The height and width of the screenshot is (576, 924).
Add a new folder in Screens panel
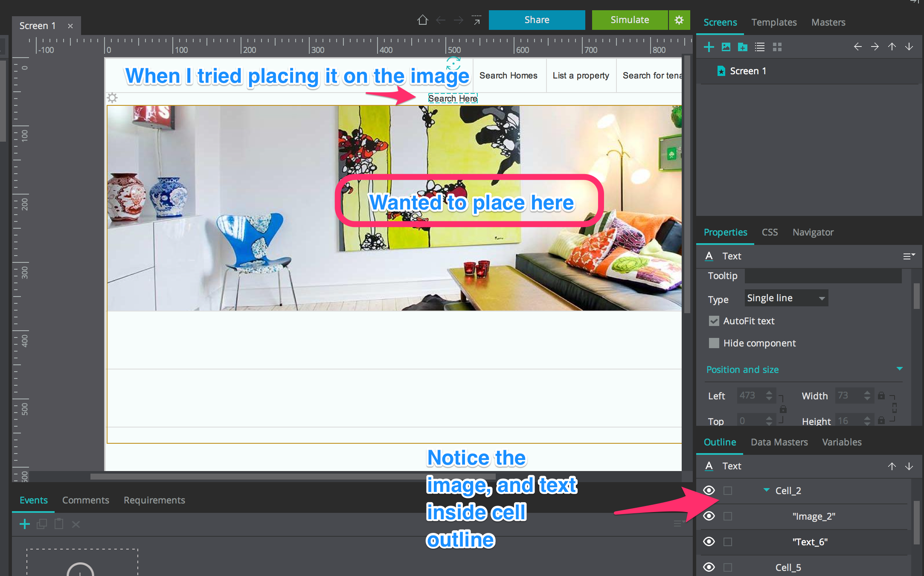[x=743, y=47]
